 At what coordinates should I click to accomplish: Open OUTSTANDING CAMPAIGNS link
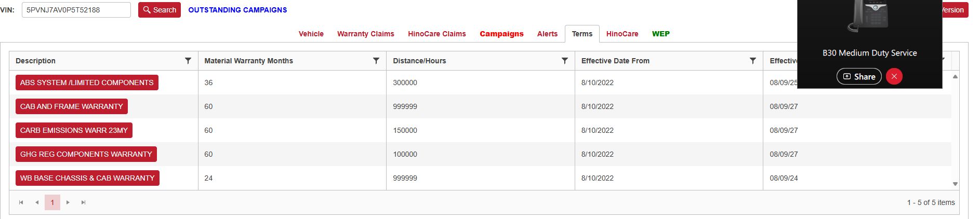pyautogui.click(x=237, y=10)
